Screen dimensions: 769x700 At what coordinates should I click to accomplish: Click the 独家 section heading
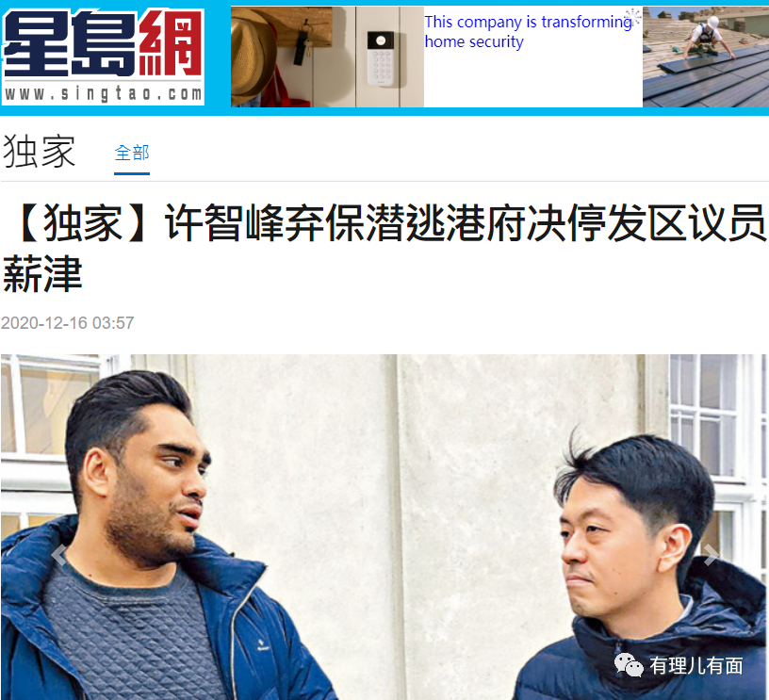pyautogui.click(x=40, y=152)
